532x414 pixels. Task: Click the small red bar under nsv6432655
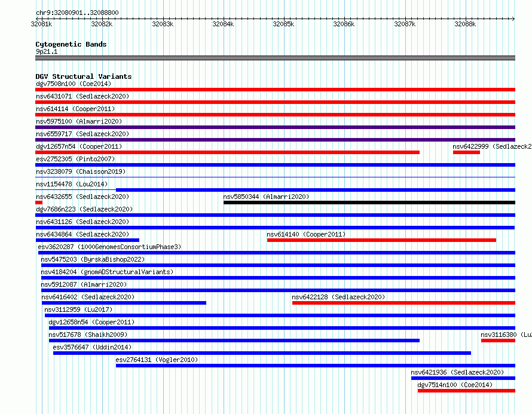point(39,203)
